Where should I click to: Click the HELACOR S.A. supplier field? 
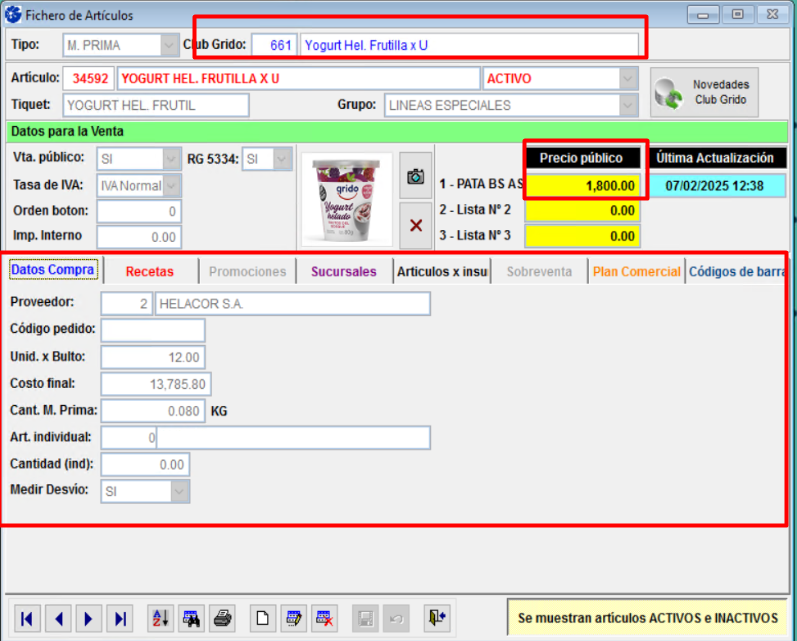click(x=293, y=303)
